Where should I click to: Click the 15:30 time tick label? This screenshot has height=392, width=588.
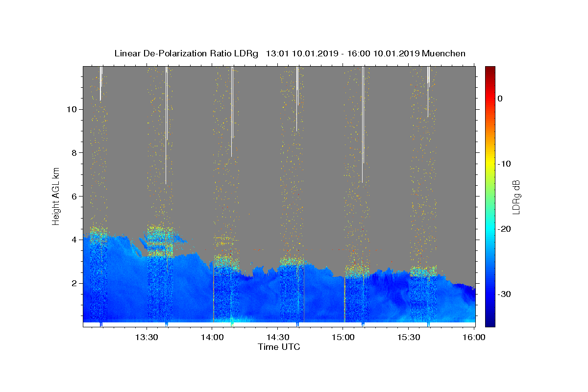tap(409, 337)
